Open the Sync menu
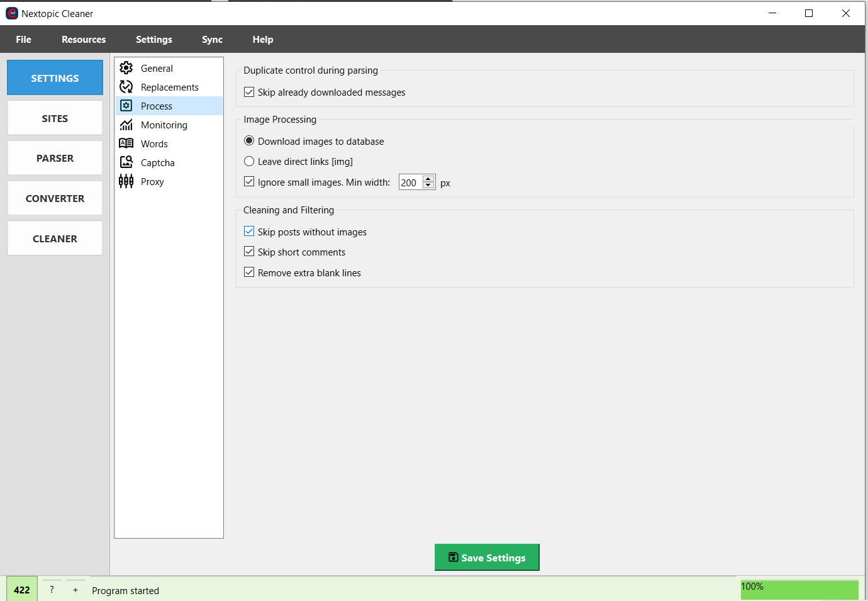 click(212, 39)
